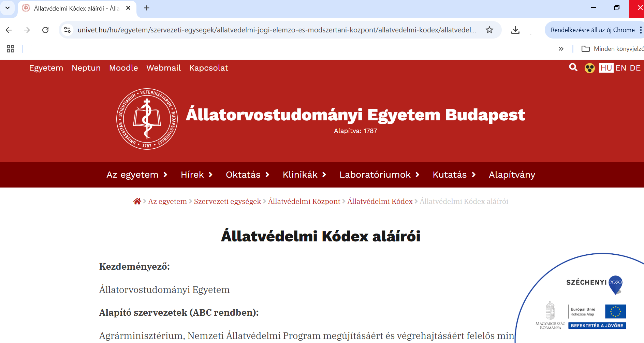Open the Neptun top link

(86, 68)
